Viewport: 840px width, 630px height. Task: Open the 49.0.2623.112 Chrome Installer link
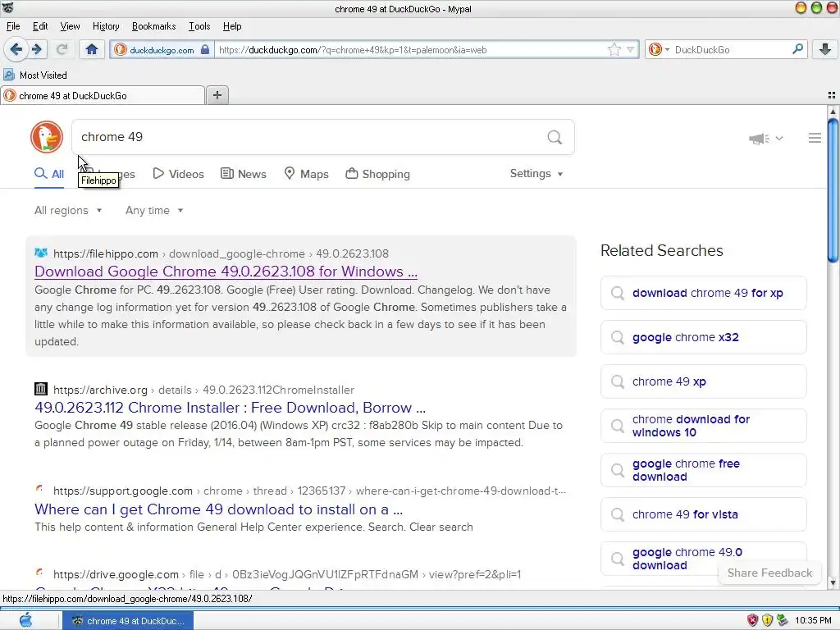[x=231, y=408]
